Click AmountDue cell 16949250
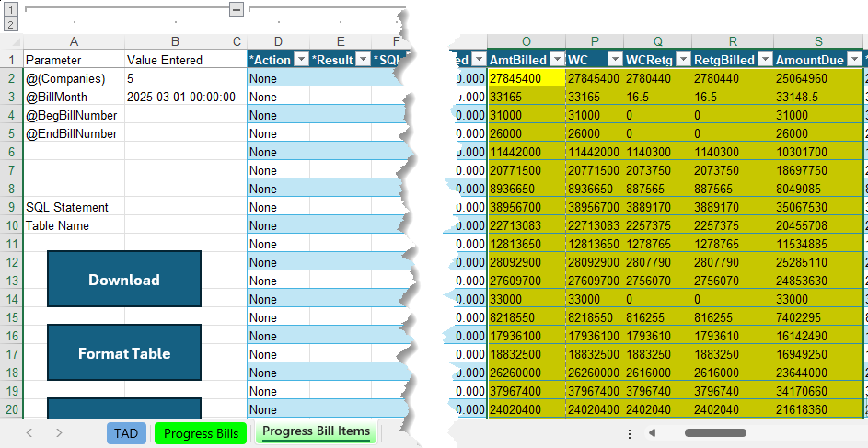868x448 pixels. [818, 354]
